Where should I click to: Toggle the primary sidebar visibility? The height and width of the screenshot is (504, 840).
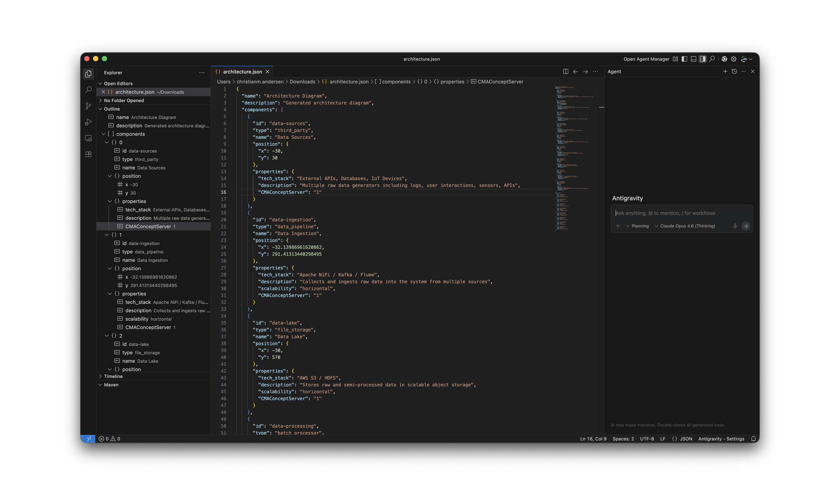pos(684,59)
